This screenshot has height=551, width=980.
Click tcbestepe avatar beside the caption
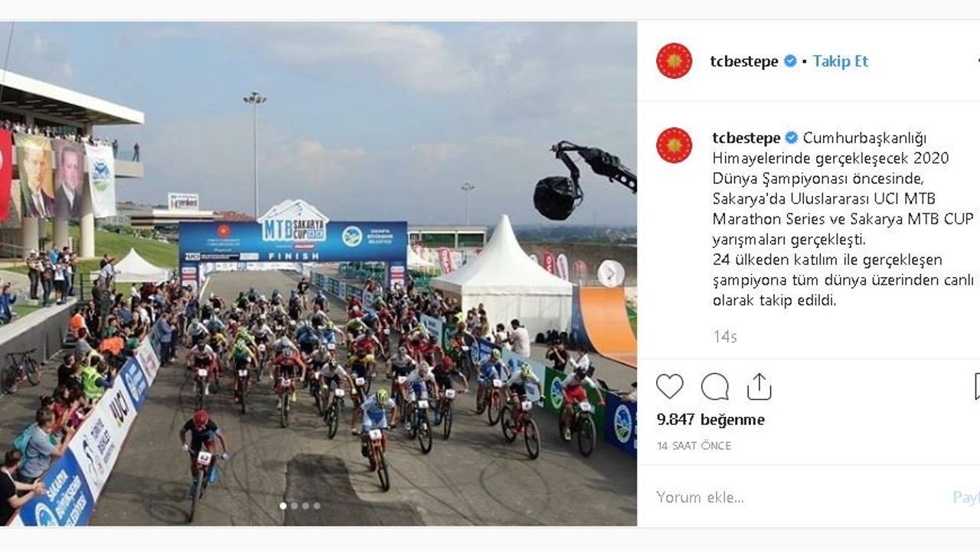click(x=675, y=145)
